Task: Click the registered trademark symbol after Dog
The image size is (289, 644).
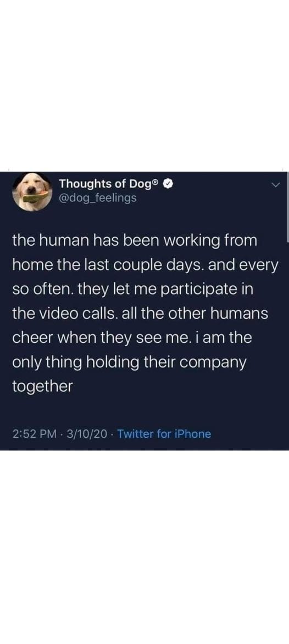Action: pyautogui.click(x=156, y=183)
